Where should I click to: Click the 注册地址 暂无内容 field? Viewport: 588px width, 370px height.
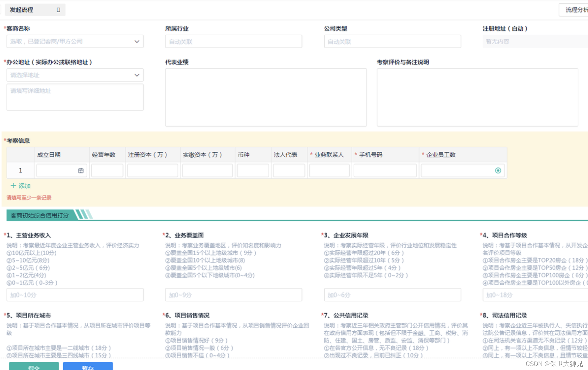pos(535,42)
